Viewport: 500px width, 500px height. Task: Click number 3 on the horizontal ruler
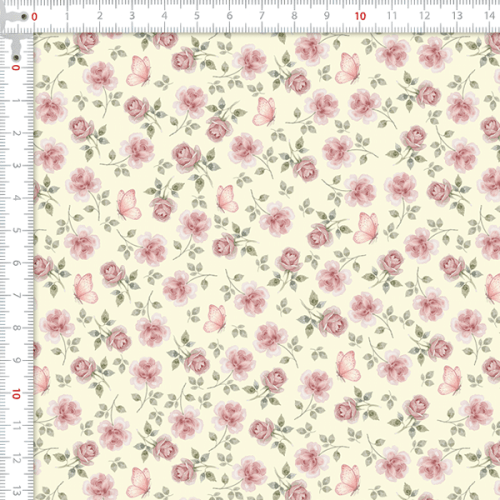tap(132, 16)
